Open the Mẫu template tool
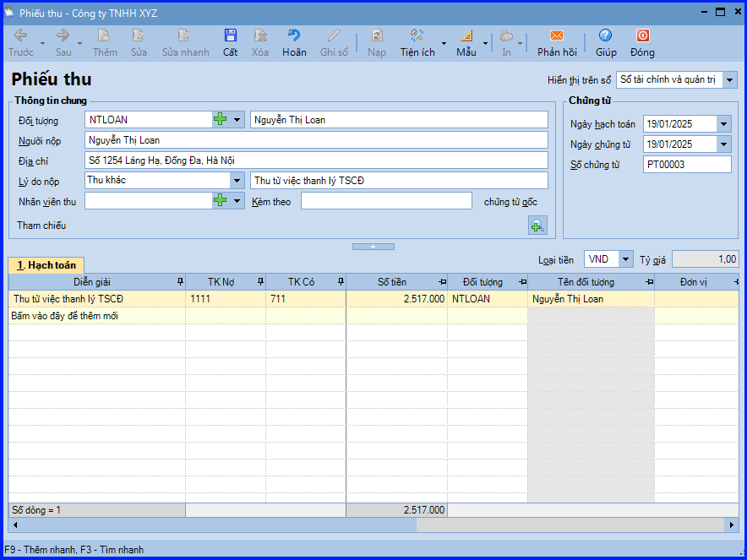Image resolution: width=747 pixels, height=560 pixels. pos(466,43)
